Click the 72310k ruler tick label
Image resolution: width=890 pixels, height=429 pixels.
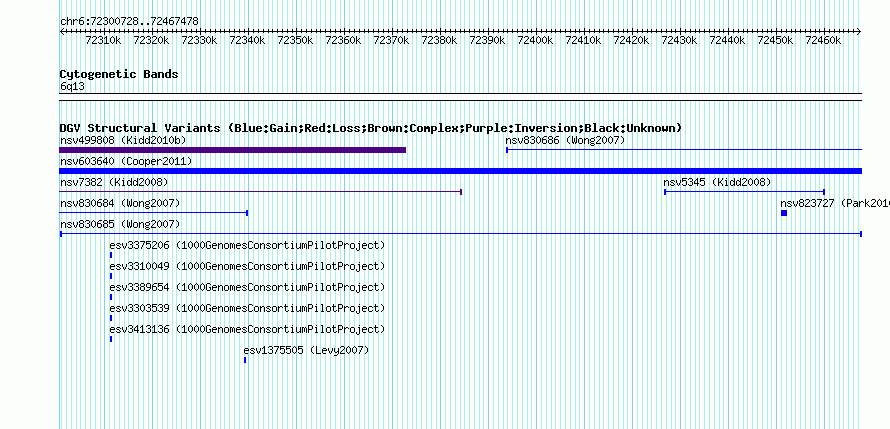pos(103,40)
